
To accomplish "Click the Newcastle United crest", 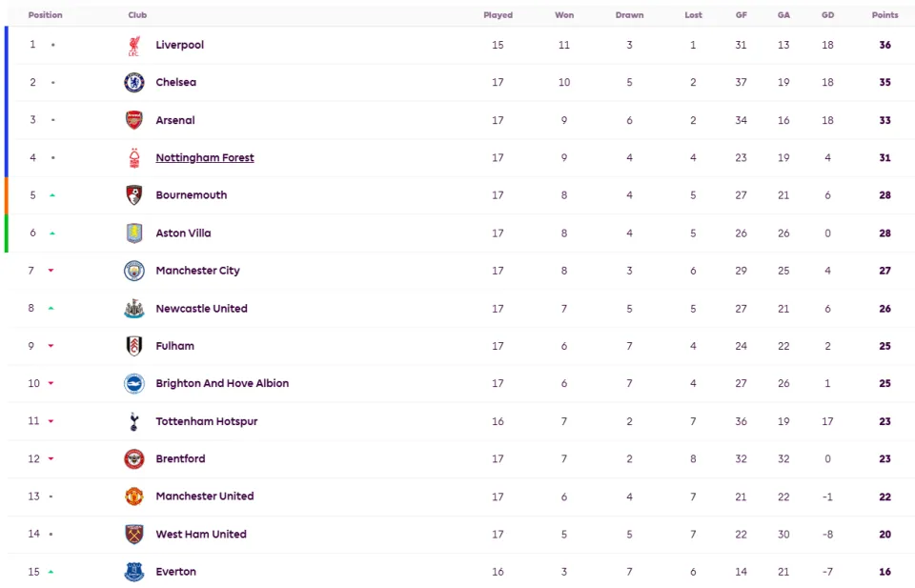I will coord(134,308).
